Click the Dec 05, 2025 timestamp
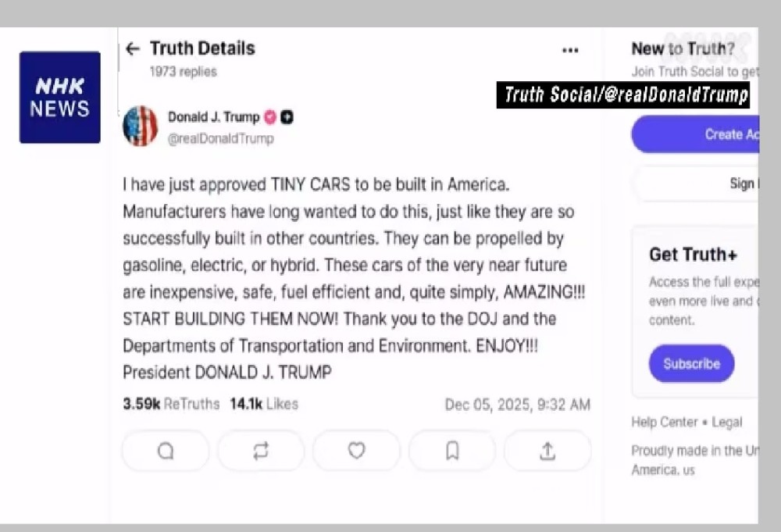The image size is (781, 532). pos(517,404)
